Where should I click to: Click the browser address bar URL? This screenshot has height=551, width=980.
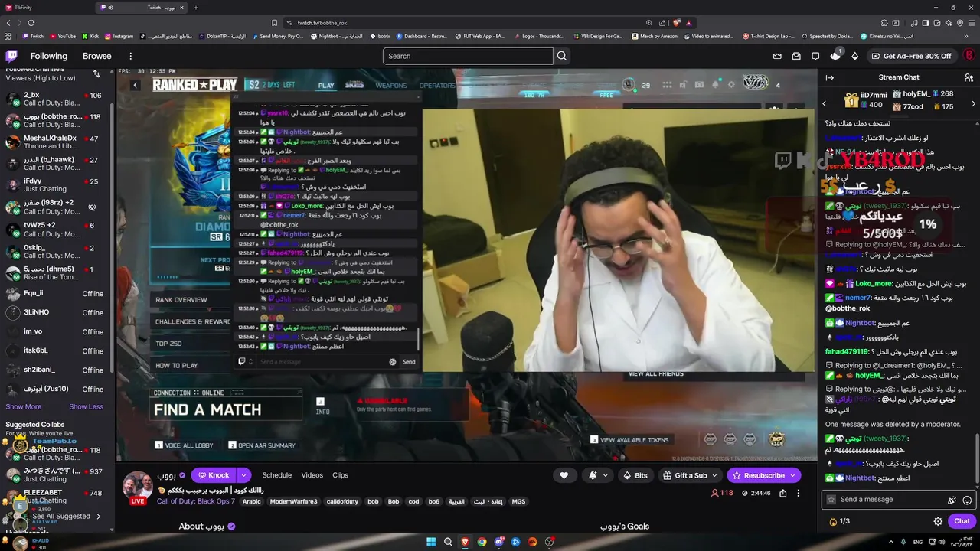pos(322,23)
